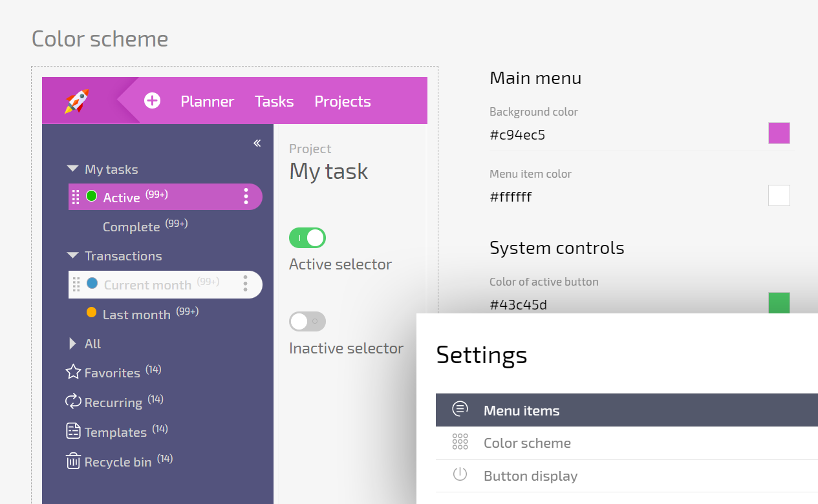Collapse the Transactions tree group
The height and width of the screenshot is (504, 818).
pyautogui.click(x=72, y=256)
